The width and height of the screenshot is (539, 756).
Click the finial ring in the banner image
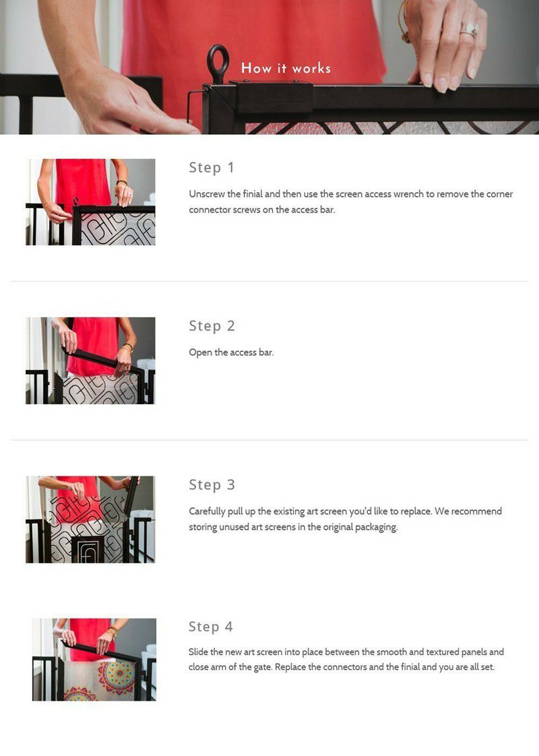[218, 63]
